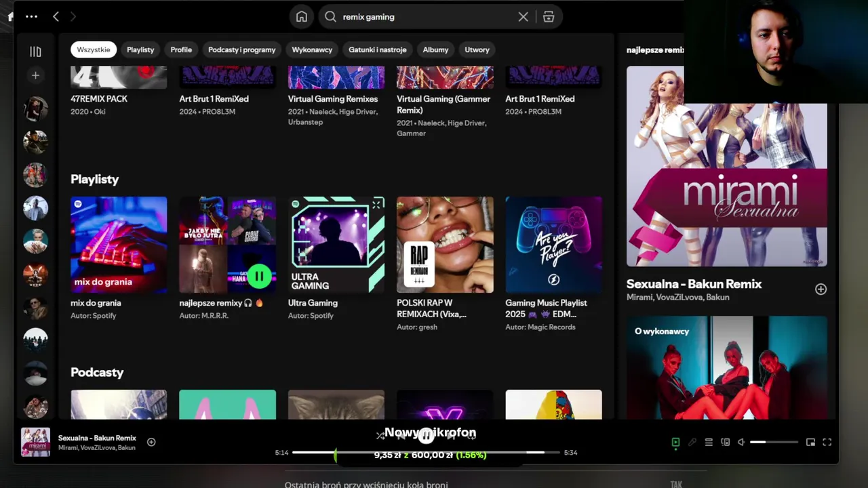Seek within the track progress bar
The width and height of the screenshot is (868, 488).
[426, 452]
